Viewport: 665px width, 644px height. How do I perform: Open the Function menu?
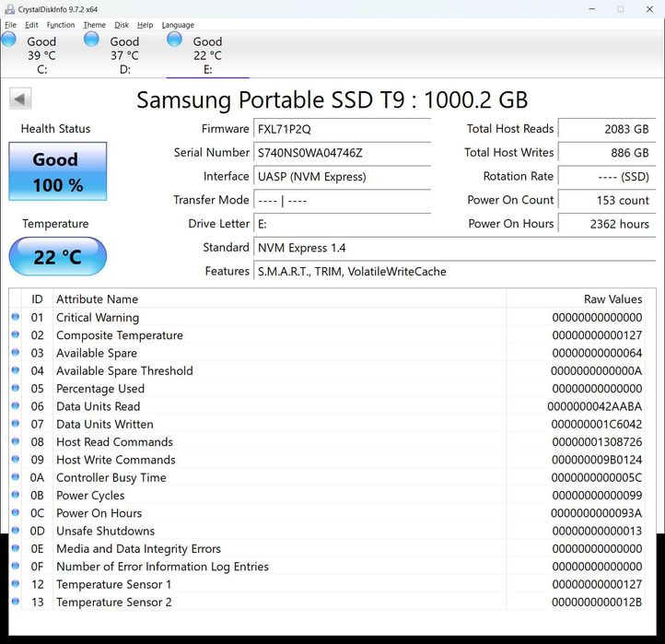(x=61, y=25)
